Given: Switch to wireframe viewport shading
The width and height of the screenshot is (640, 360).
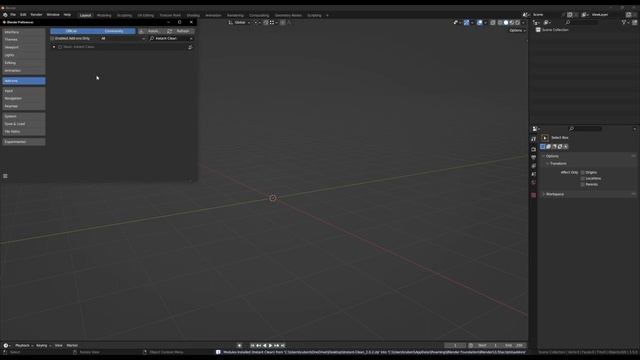Looking at the screenshot, I should [500, 22].
